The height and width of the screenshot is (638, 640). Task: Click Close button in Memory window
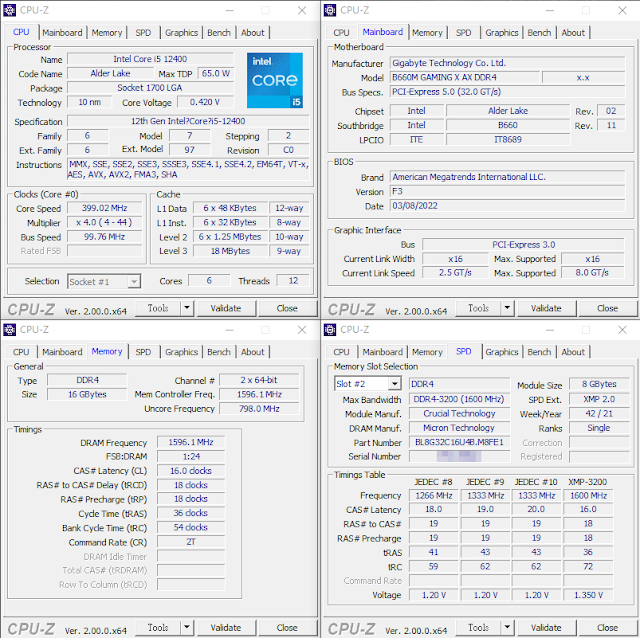287,627
